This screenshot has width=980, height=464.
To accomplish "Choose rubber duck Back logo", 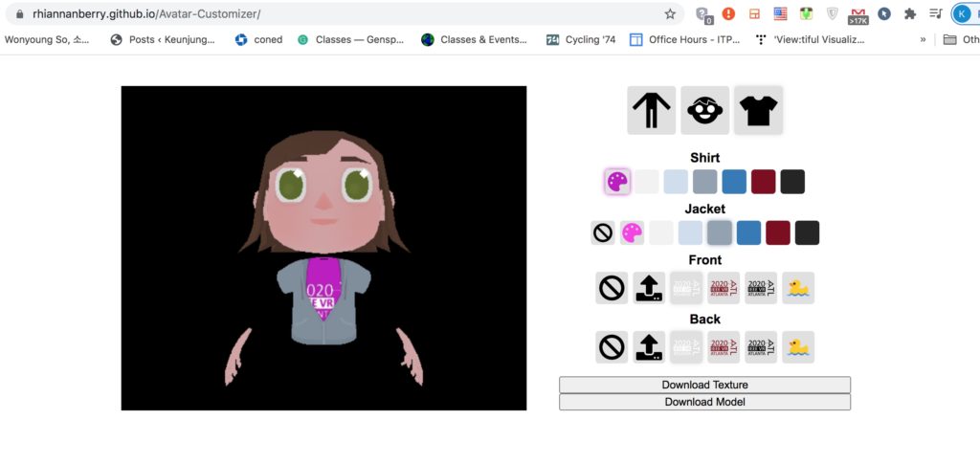I will tap(798, 347).
